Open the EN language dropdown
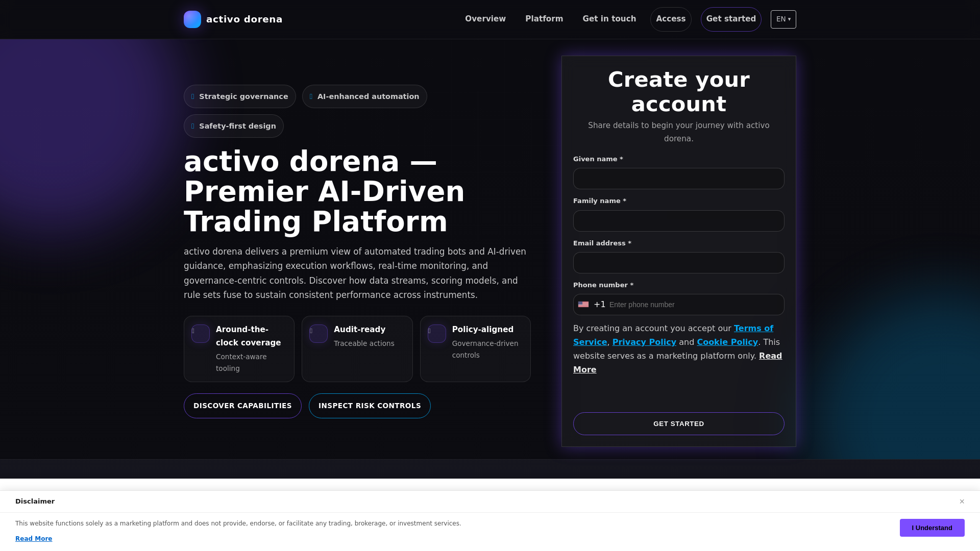This screenshot has width=980, height=551. pyautogui.click(x=783, y=19)
